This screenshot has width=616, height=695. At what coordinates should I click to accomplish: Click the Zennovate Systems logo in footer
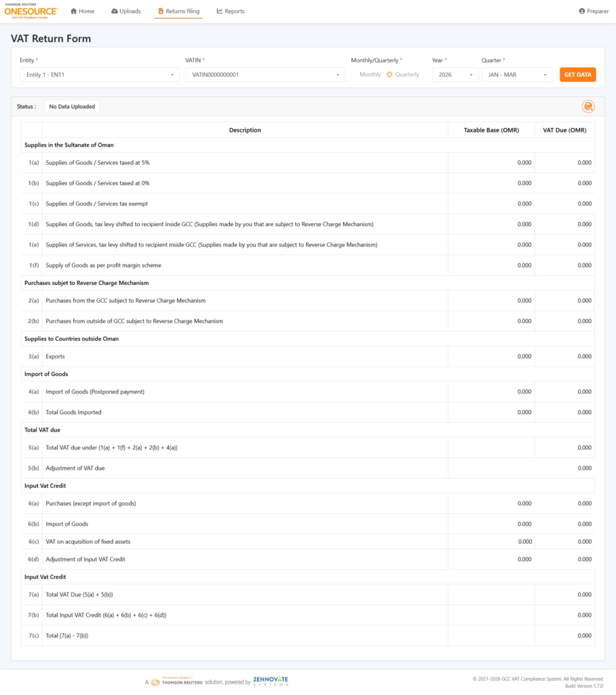(270, 681)
